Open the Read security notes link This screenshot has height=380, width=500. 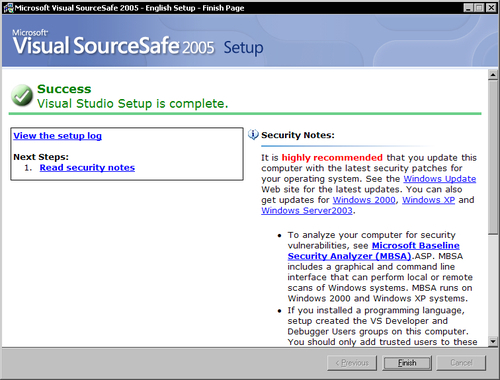click(x=87, y=168)
